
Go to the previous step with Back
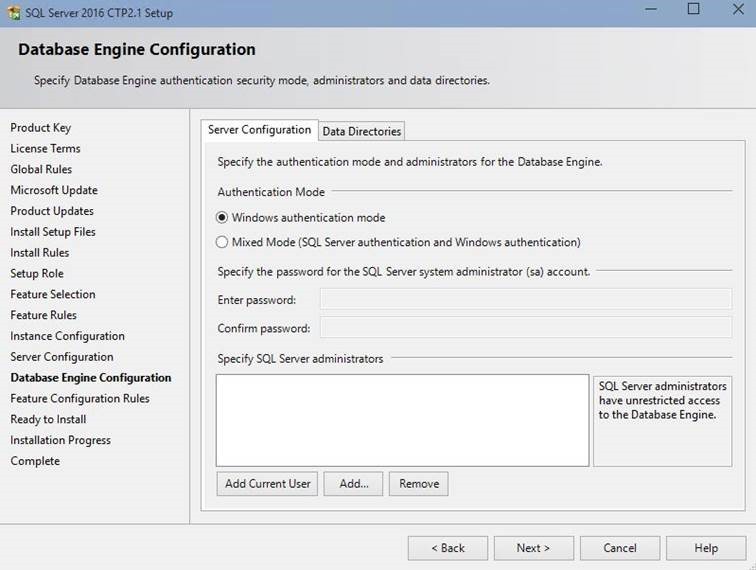[448, 548]
